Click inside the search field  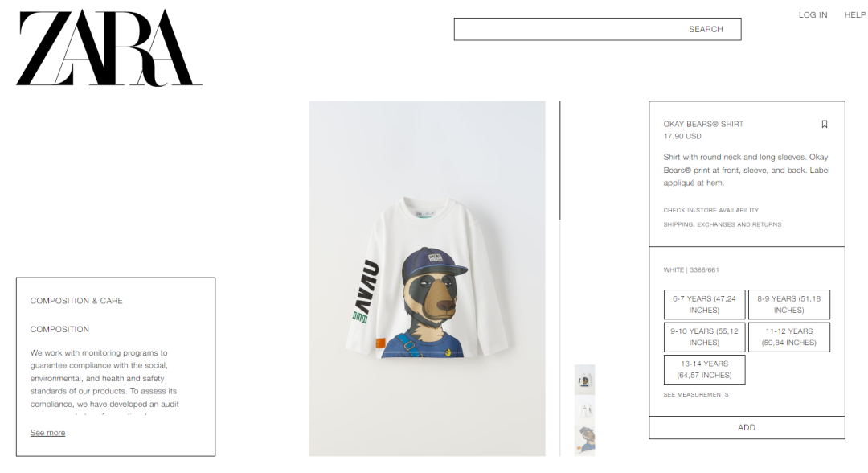click(x=597, y=29)
